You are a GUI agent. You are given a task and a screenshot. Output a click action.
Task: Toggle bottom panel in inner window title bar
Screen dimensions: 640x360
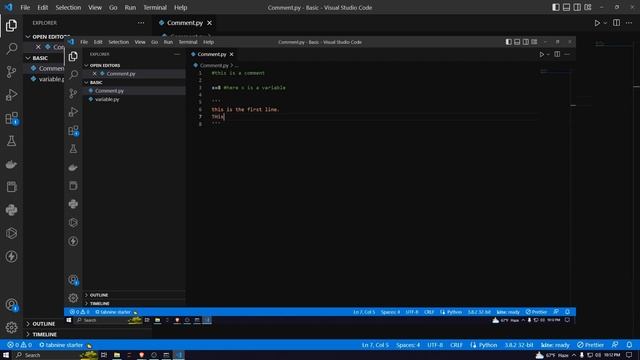pyautogui.click(x=517, y=42)
